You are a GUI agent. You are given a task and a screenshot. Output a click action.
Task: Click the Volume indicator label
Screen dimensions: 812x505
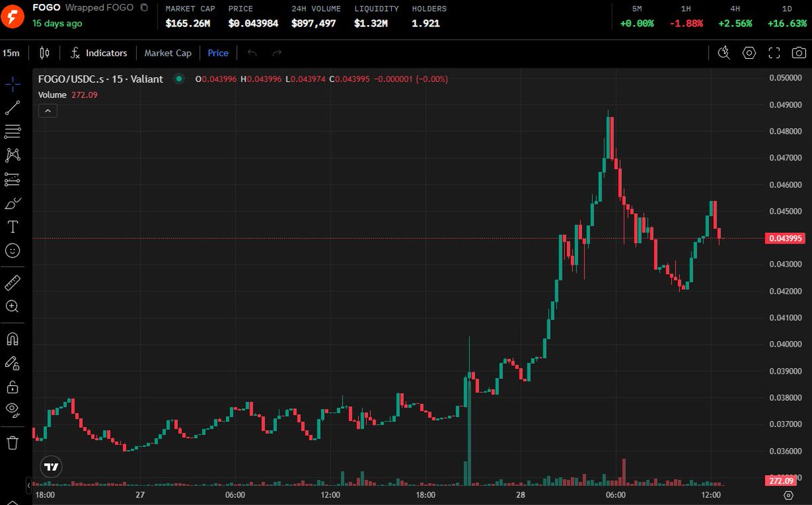[x=53, y=95]
